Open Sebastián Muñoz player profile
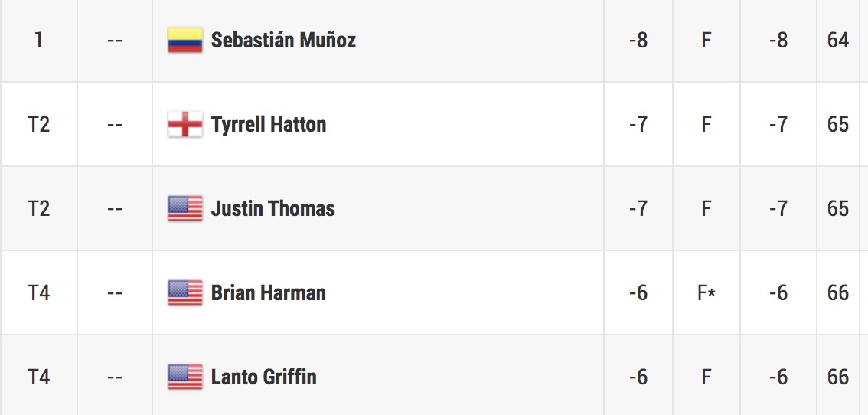The image size is (868, 415). pos(283,40)
